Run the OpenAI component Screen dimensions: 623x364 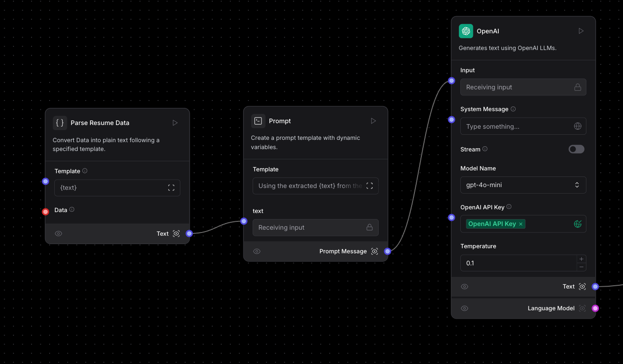(x=581, y=31)
